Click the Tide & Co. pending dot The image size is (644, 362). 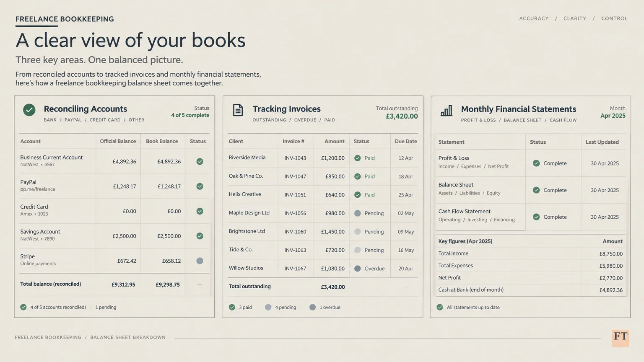point(358,250)
